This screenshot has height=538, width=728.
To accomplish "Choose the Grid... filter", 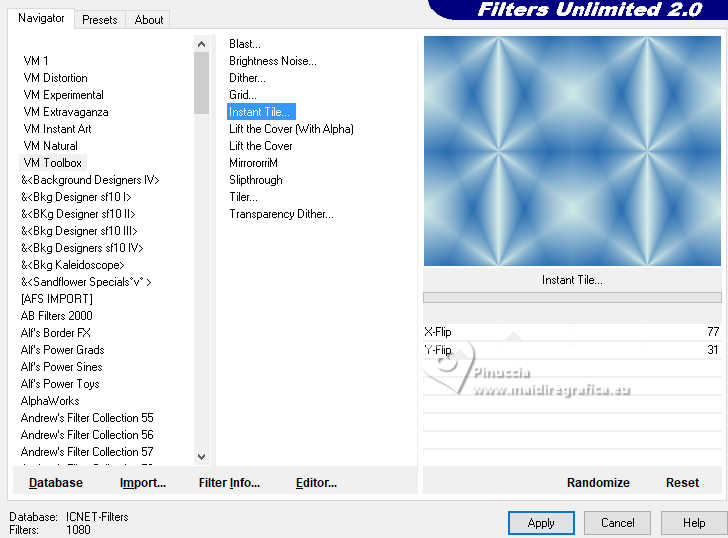I will pyautogui.click(x=242, y=95).
